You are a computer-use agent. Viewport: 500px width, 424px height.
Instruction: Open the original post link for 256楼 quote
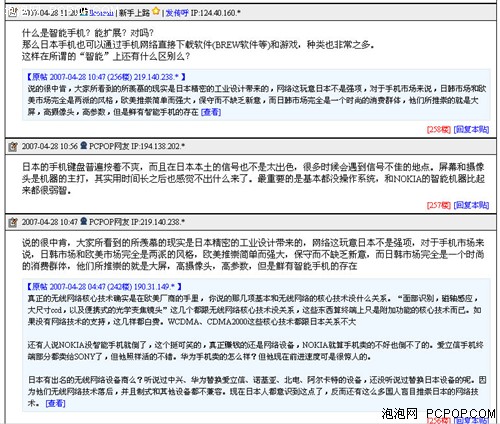click(x=106, y=77)
